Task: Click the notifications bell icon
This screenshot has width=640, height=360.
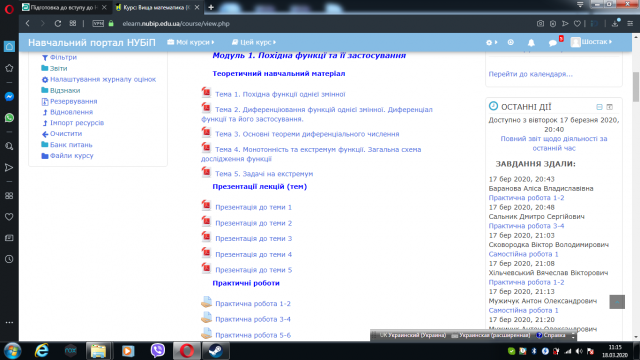Action: [531, 42]
